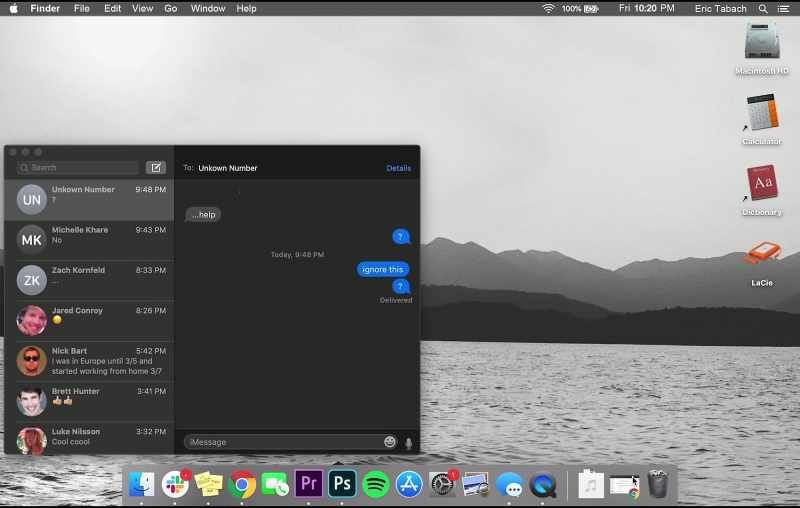Open Adobe Premiere Pro in dock
The image size is (800, 508).
tap(309, 484)
